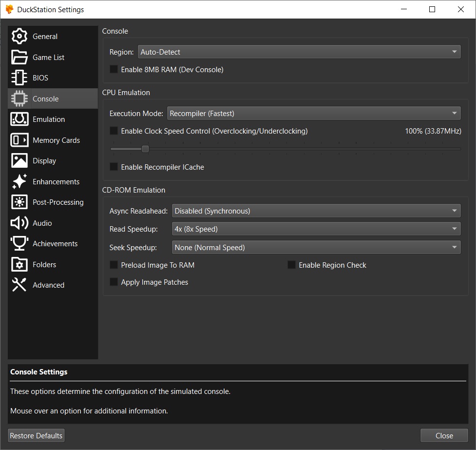Image resolution: width=476 pixels, height=450 pixels.
Task: Expand the Async Readahead dropdown
Action: pyautogui.click(x=316, y=211)
